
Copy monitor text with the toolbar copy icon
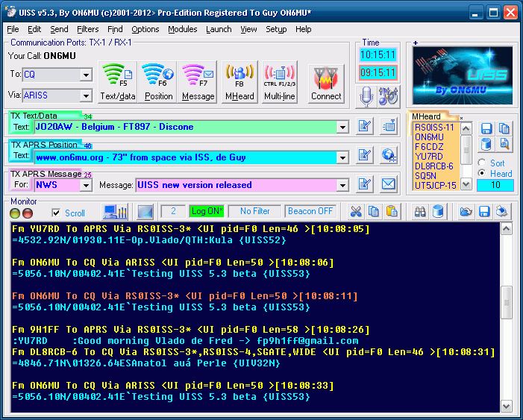tap(374, 212)
